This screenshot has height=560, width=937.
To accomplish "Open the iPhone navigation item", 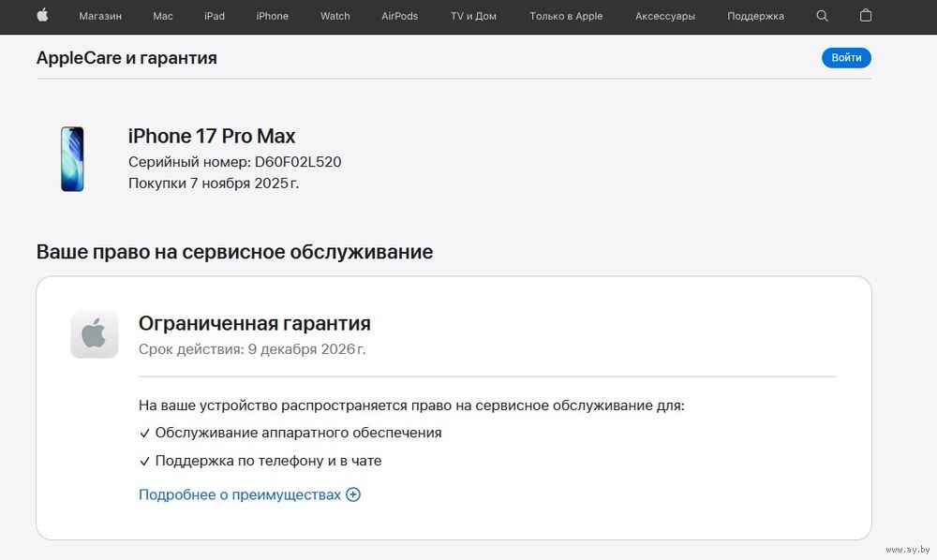I will coord(273,16).
